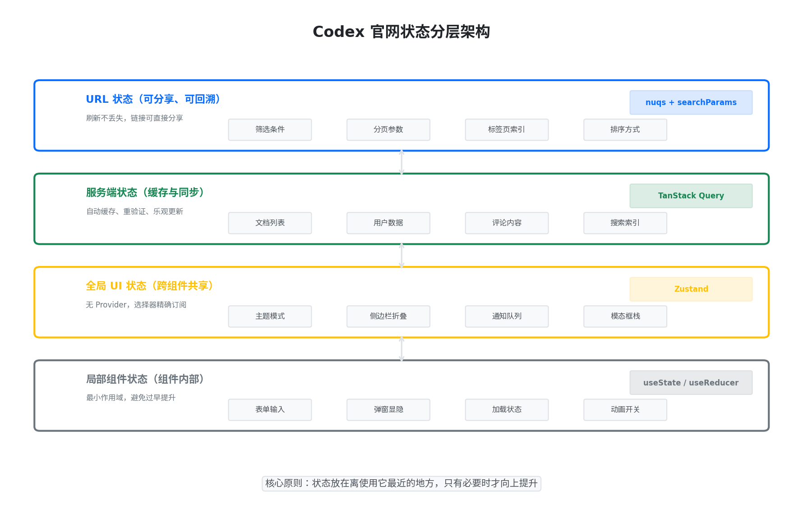Viewport: 803px width, 532px height.
Task: Click the TanStack Query badge
Action: click(x=691, y=196)
